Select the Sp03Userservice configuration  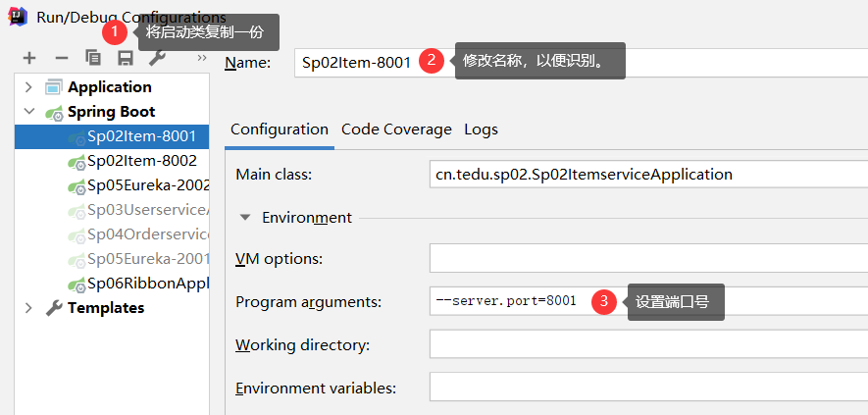pos(148,210)
